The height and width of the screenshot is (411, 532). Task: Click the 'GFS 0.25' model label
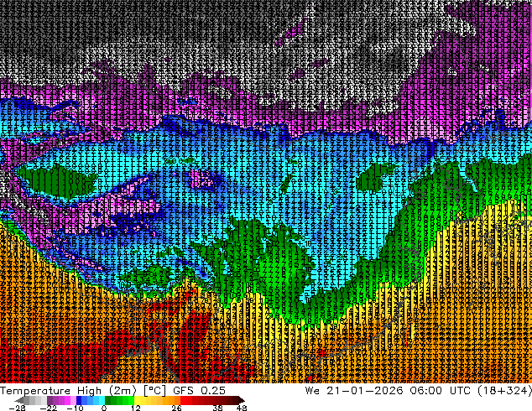click(x=199, y=391)
